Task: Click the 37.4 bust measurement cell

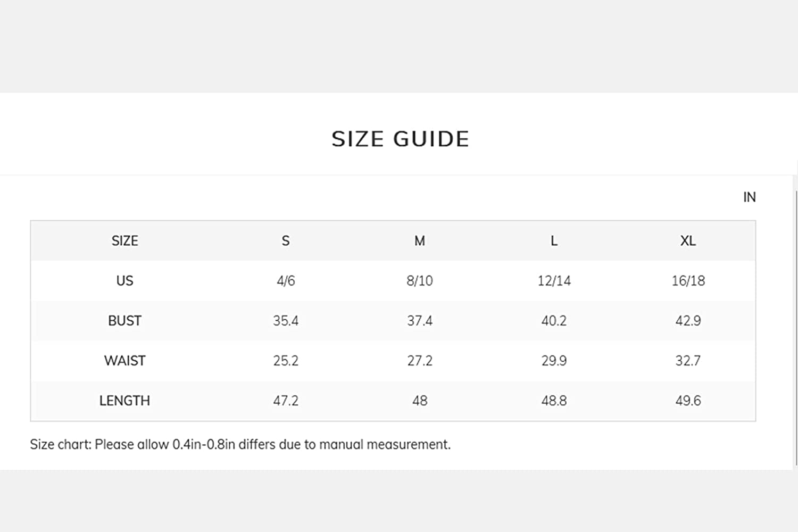Action: pos(420,321)
